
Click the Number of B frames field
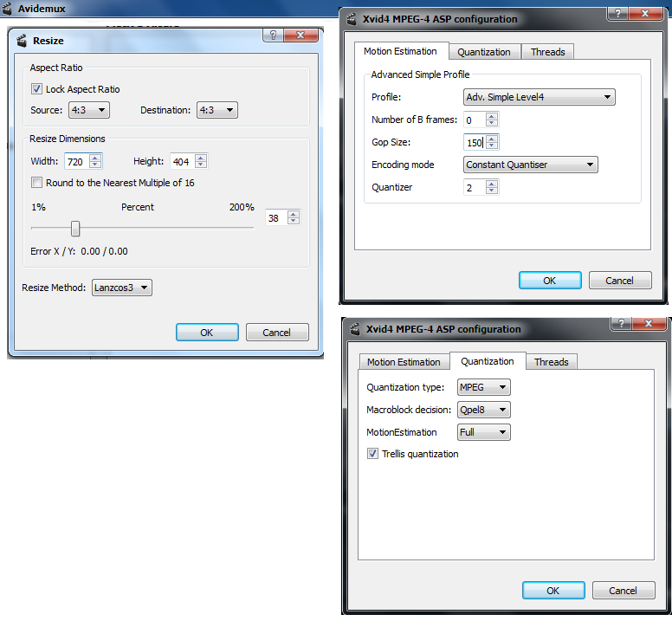click(475, 120)
